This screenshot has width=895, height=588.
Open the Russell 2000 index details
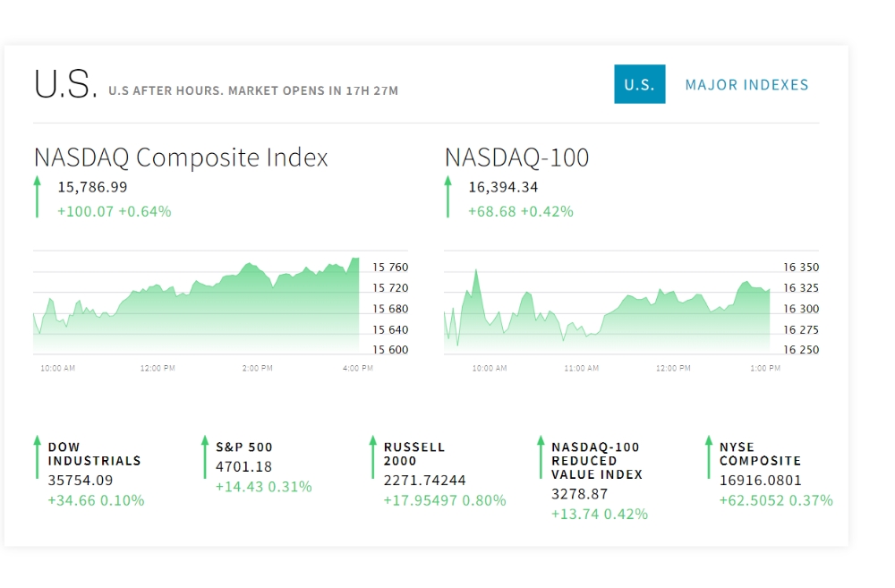click(x=413, y=454)
